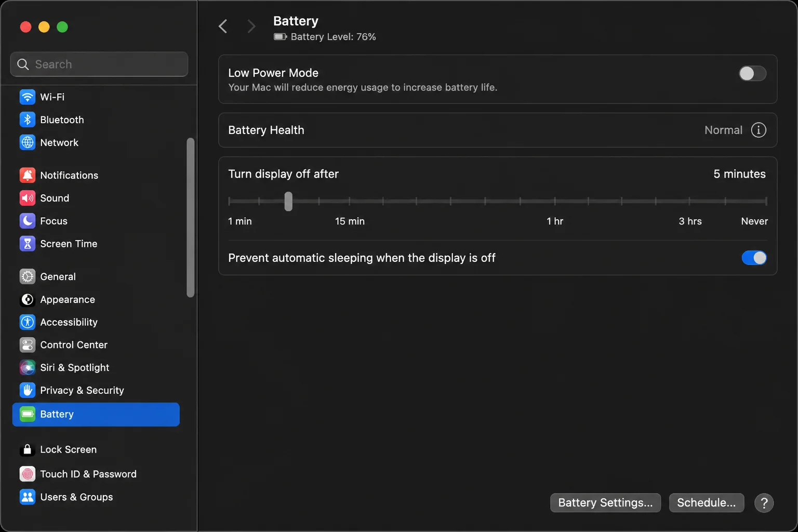Click the Battery Health Normal status
Viewport: 798px width, 532px height.
[723, 130]
